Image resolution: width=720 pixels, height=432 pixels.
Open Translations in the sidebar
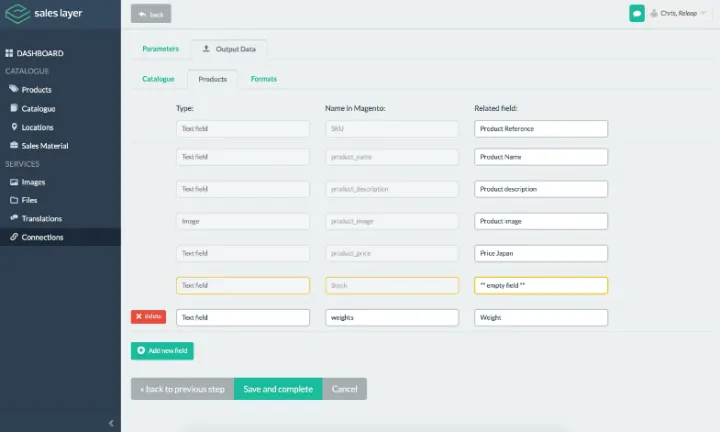pyautogui.click(x=41, y=218)
